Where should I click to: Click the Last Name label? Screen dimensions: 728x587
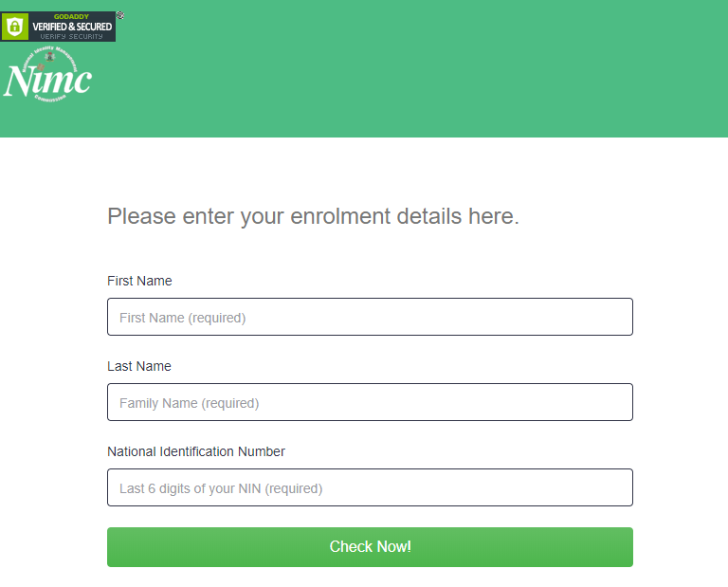pyautogui.click(x=139, y=366)
